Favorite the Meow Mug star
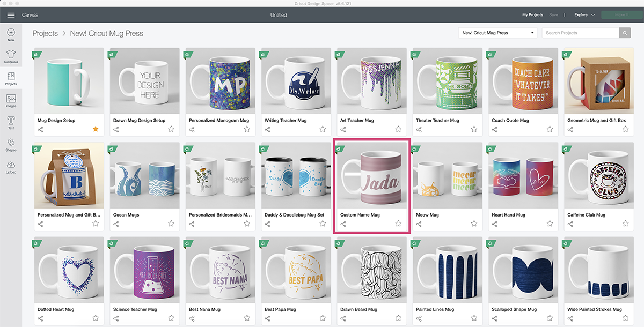 tap(474, 224)
